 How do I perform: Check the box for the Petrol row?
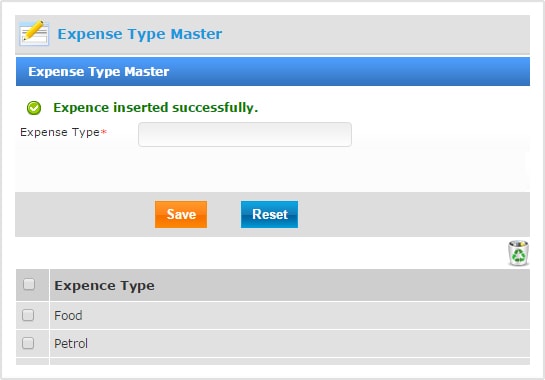pos(28,343)
